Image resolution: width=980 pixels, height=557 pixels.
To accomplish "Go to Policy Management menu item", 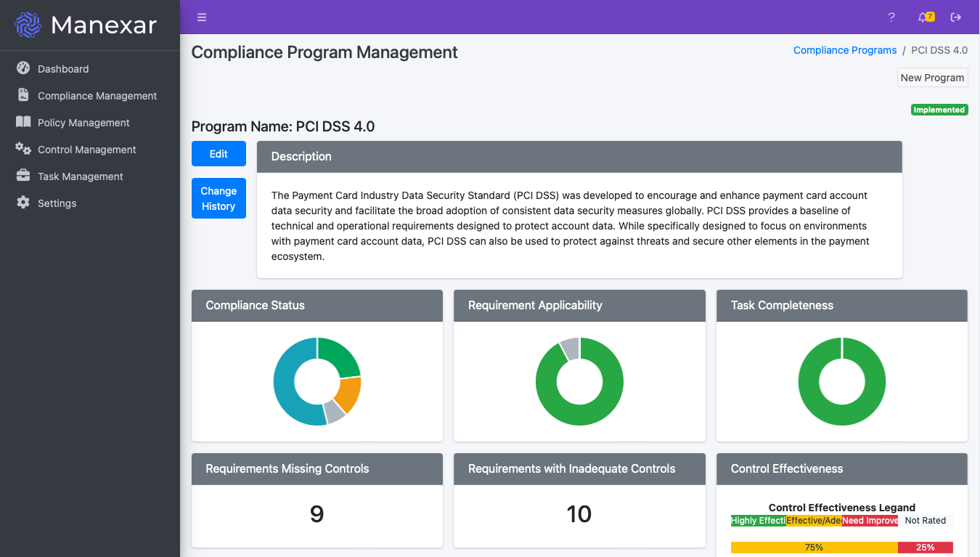I will pos(83,123).
